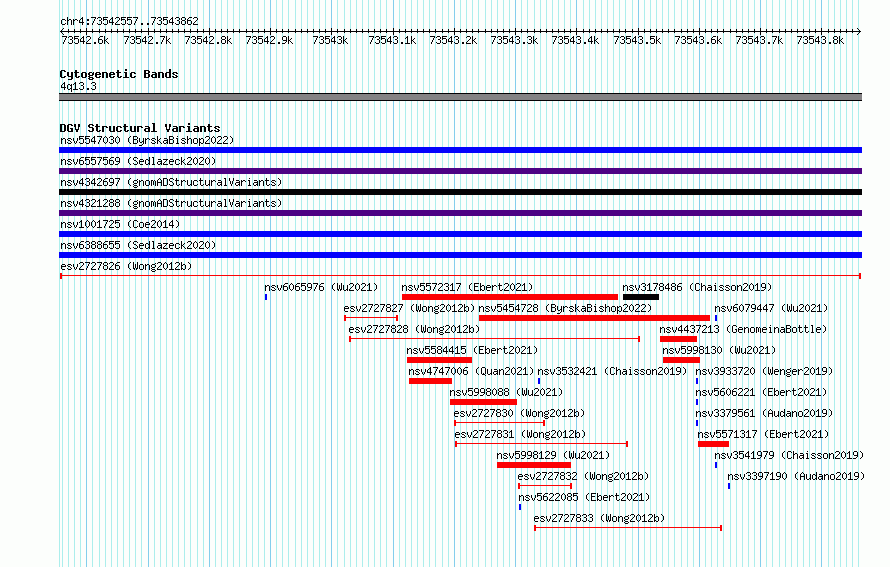Select nsv5998088 (Wu2021) label
The width and height of the screenshot is (890, 567).
click(x=506, y=392)
